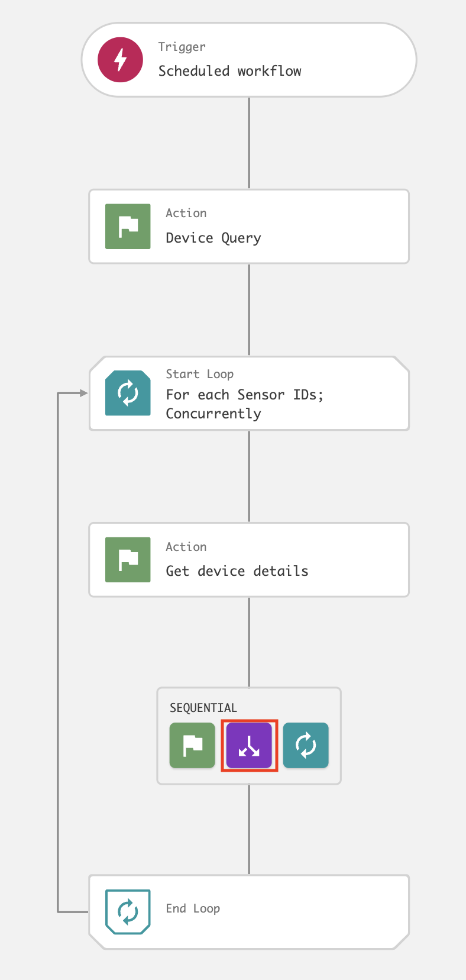Click the flag icon beside Get device details
The image size is (466, 980).
(x=128, y=560)
